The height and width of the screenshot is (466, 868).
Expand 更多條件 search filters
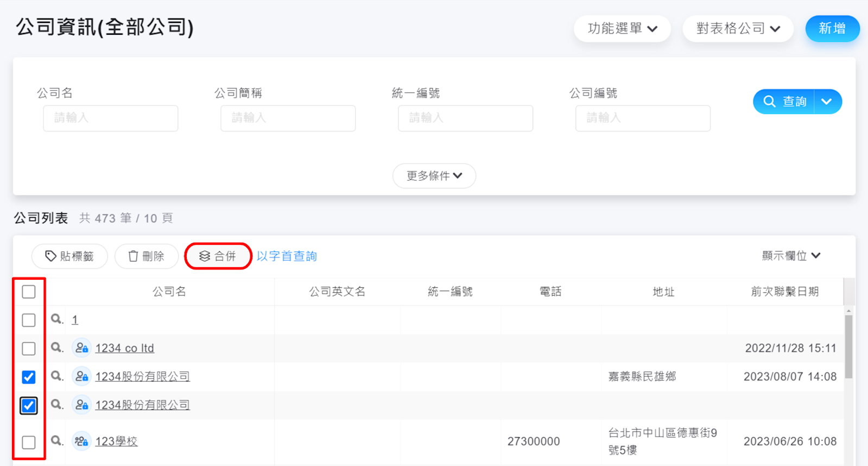click(434, 176)
